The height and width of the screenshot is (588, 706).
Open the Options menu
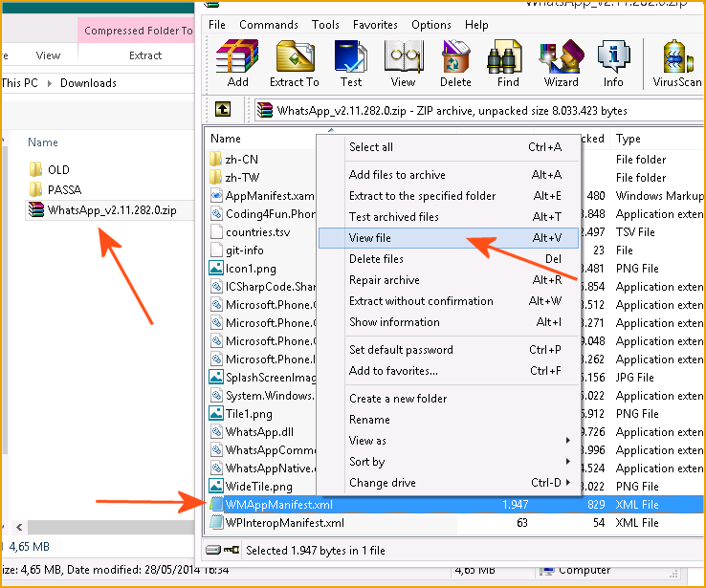pos(430,25)
